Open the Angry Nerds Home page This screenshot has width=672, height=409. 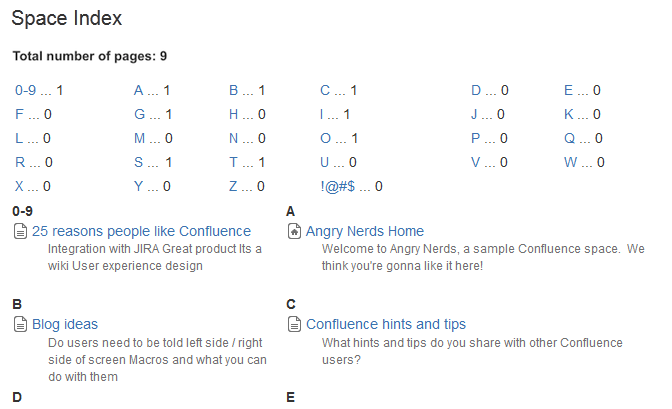(364, 231)
